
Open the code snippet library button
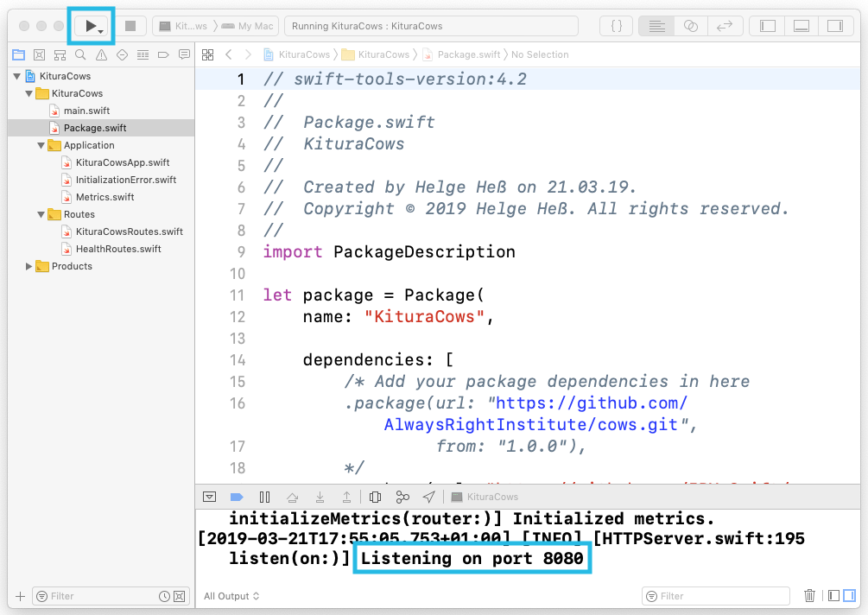tap(616, 25)
